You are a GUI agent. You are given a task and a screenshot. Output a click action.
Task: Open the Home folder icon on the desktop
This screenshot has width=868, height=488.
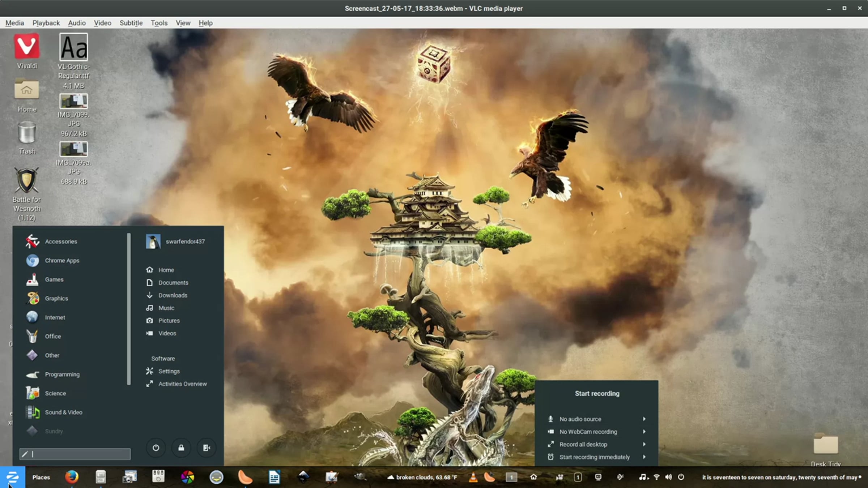point(26,89)
